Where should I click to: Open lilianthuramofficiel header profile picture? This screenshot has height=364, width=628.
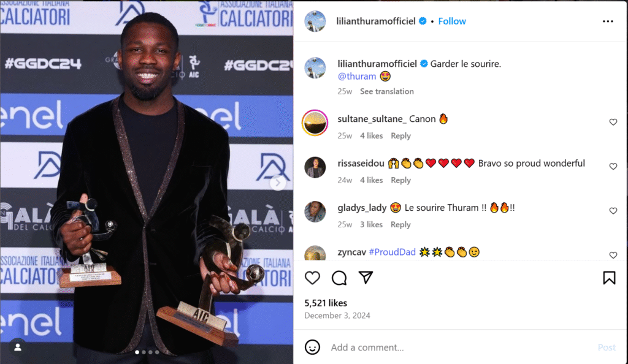tap(315, 21)
